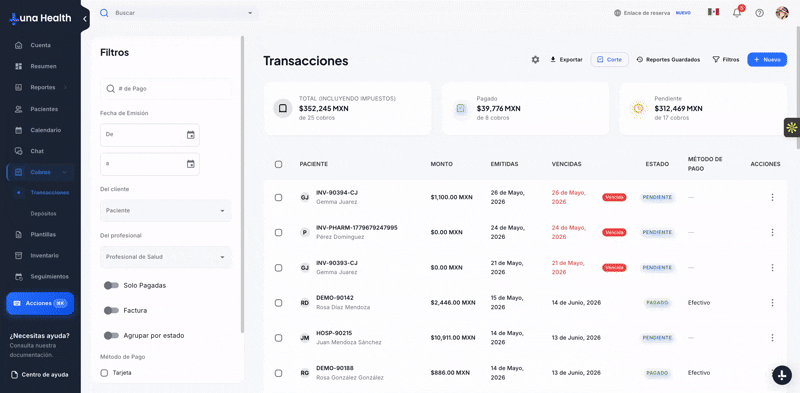
Task: Check the INV-90394-CJ row checkbox
Action: pyautogui.click(x=278, y=197)
